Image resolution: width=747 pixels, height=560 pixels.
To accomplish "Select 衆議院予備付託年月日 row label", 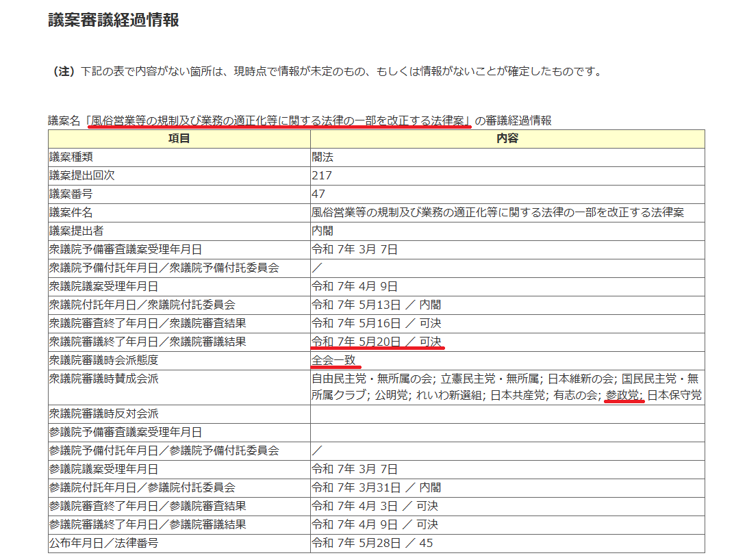I will pos(164,268).
